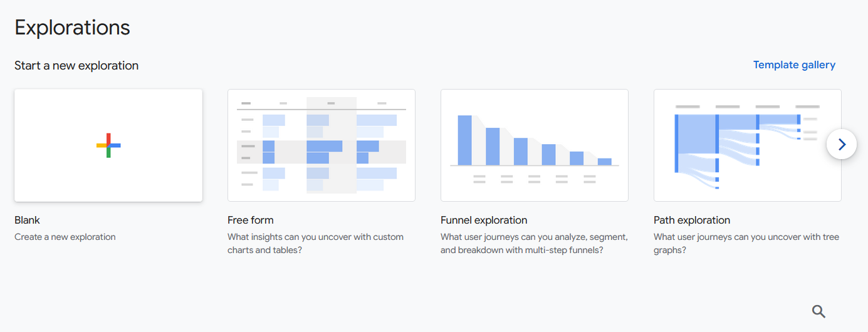
Task: Select the Funnel exploration chart thumbnail
Action: tap(535, 145)
